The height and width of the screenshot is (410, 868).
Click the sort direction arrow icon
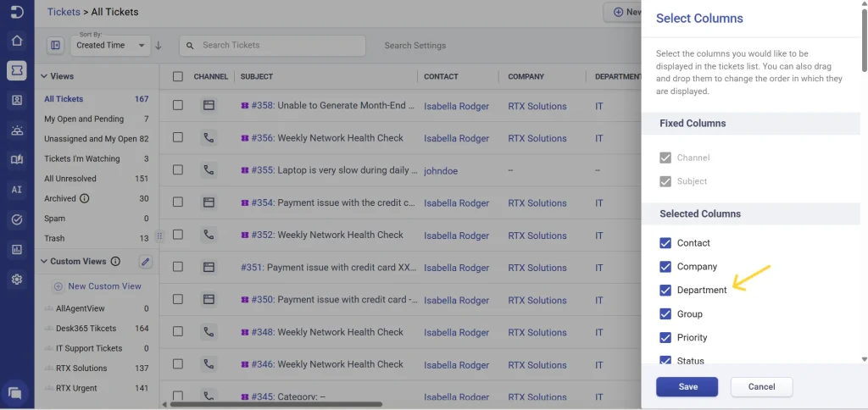(159, 46)
